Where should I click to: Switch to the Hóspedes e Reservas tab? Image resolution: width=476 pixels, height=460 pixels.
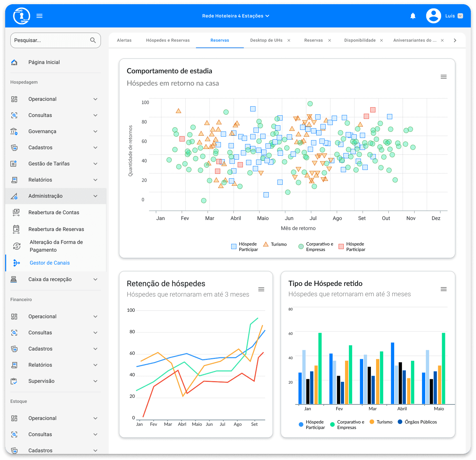point(168,40)
